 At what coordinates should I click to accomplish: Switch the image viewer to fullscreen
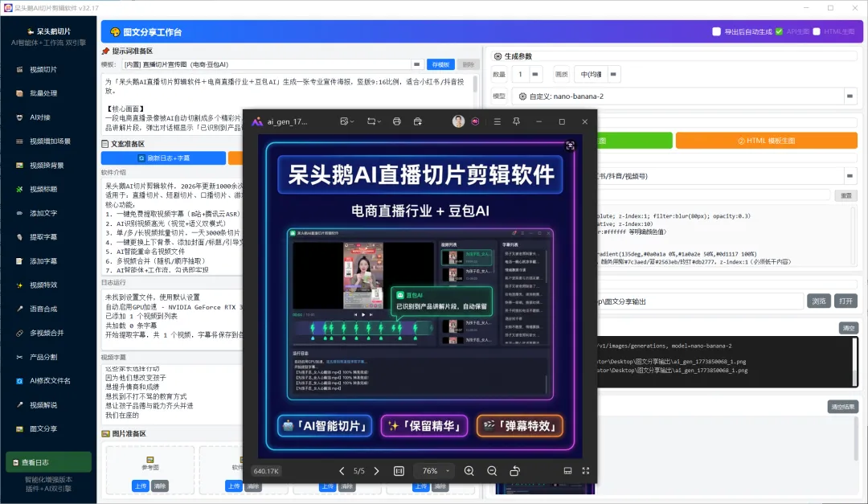pos(586,471)
